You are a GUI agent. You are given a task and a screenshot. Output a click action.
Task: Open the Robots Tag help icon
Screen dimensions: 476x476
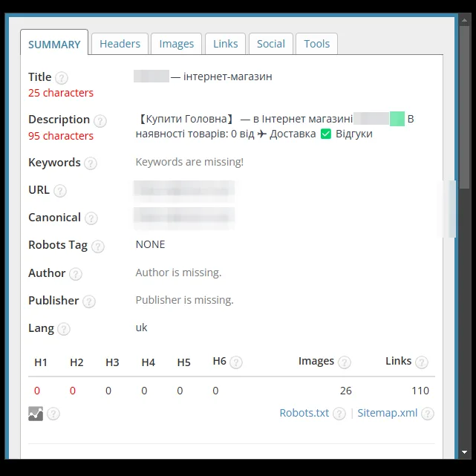pos(98,247)
